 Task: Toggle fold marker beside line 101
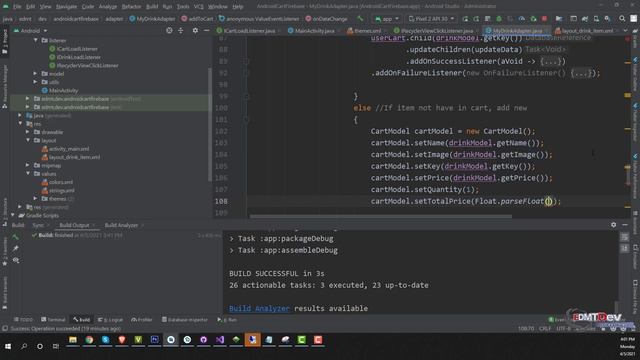pyautogui.click(x=246, y=120)
